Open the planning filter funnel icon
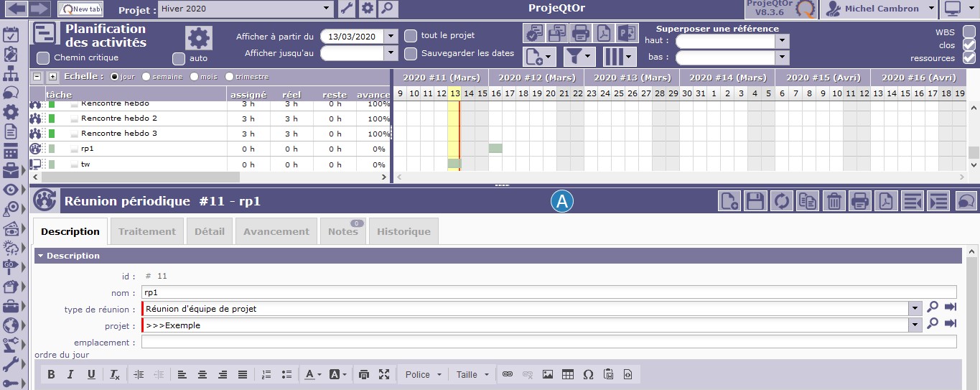Screen dimensions: 980x390 click(x=579, y=57)
